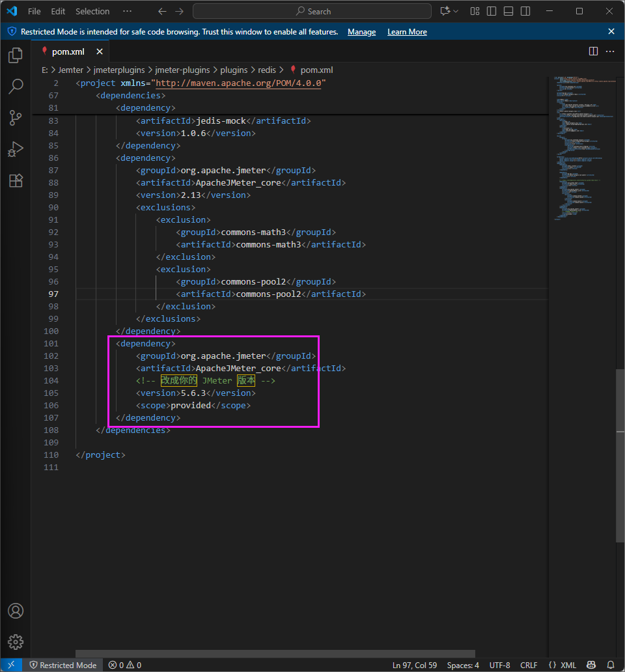Open the Extensions view

(16, 180)
